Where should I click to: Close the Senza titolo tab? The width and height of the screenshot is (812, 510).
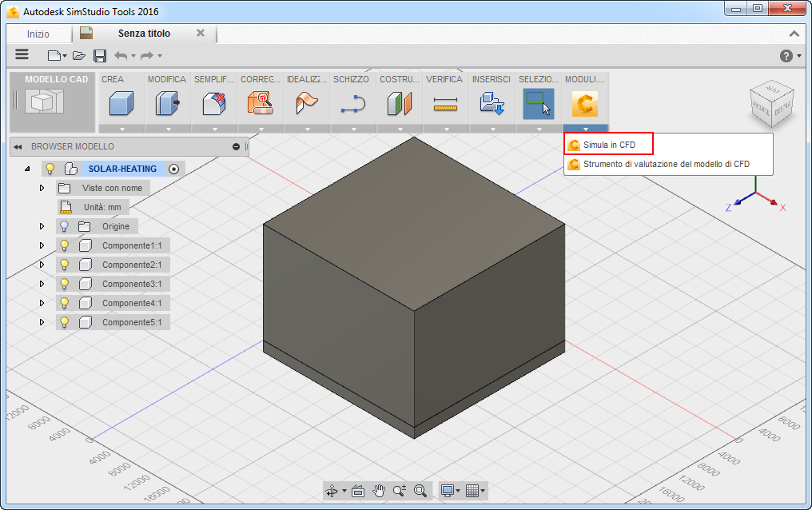click(x=201, y=33)
